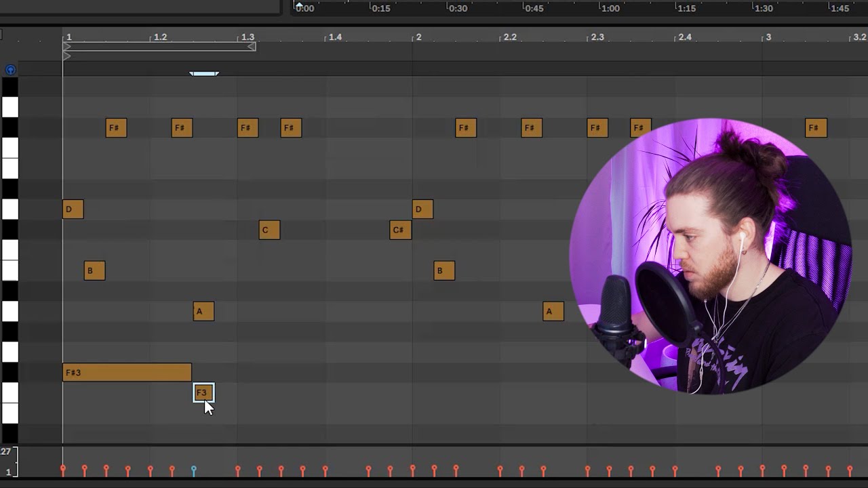Toggle the blue headphone MIDI preview button
Screen dimensions: 868x488
(x=10, y=70)
